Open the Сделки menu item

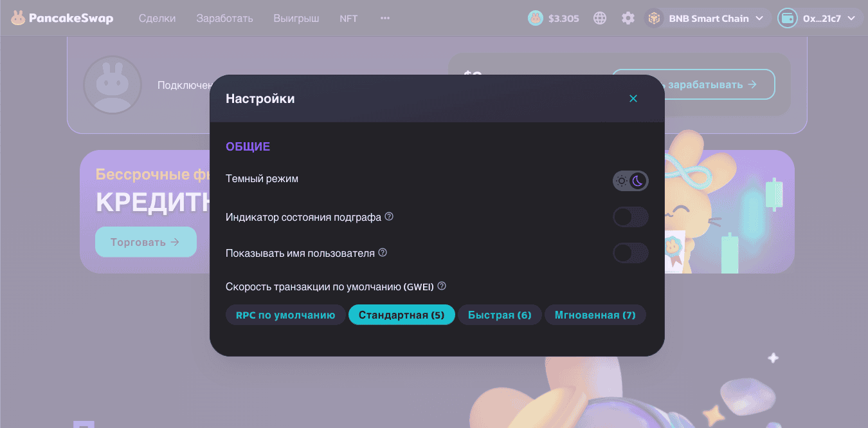point(157,18)
